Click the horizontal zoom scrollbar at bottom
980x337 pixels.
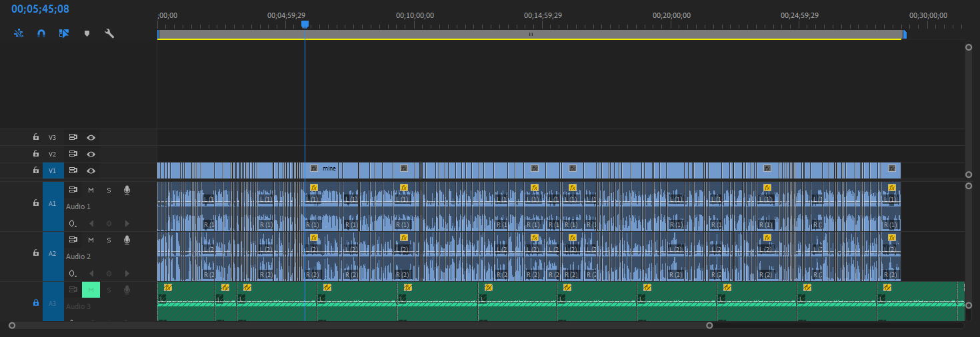click(x=360, y=326)
